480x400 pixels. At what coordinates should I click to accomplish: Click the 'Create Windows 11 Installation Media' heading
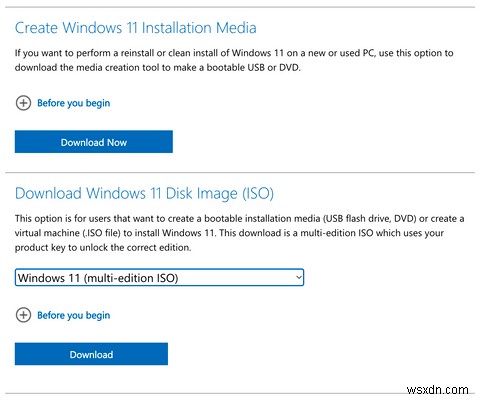pyautogui.click(x=136, y=28)
